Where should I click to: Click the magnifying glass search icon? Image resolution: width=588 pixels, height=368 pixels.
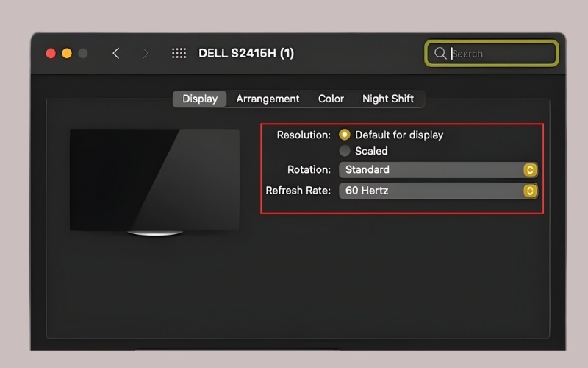tap(440, 53)
